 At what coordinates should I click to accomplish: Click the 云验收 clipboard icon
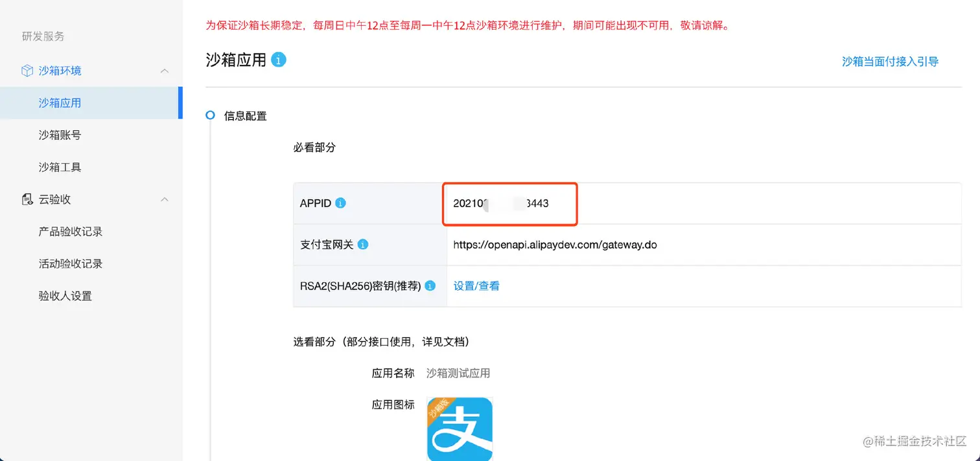pos(27,199)
